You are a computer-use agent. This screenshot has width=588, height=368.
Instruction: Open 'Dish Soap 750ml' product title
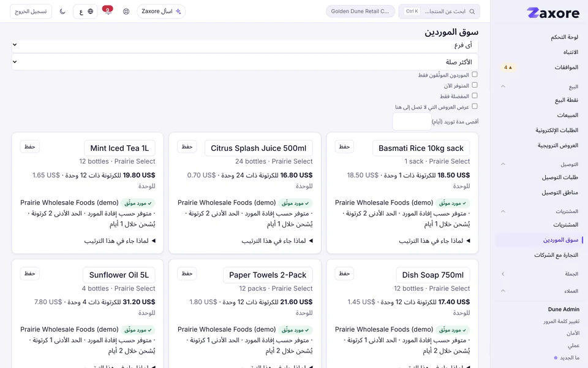pos(433,275)
